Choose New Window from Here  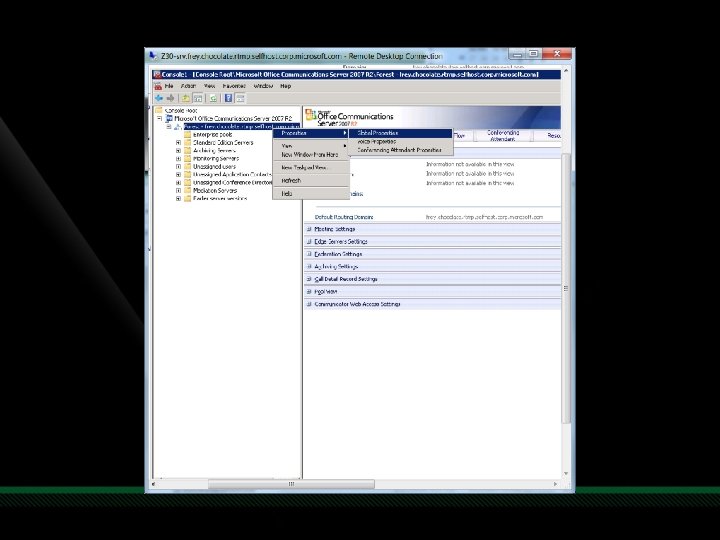click(x=311, y=155)
